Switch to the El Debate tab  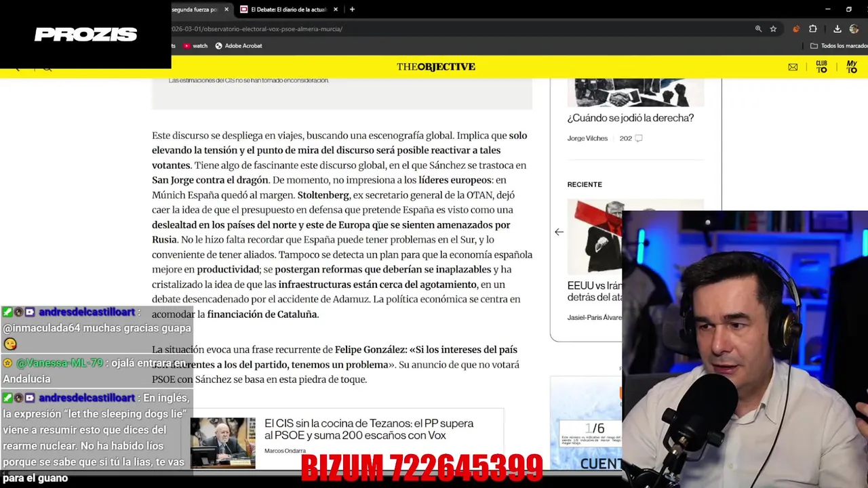click(x=290, y=9)
